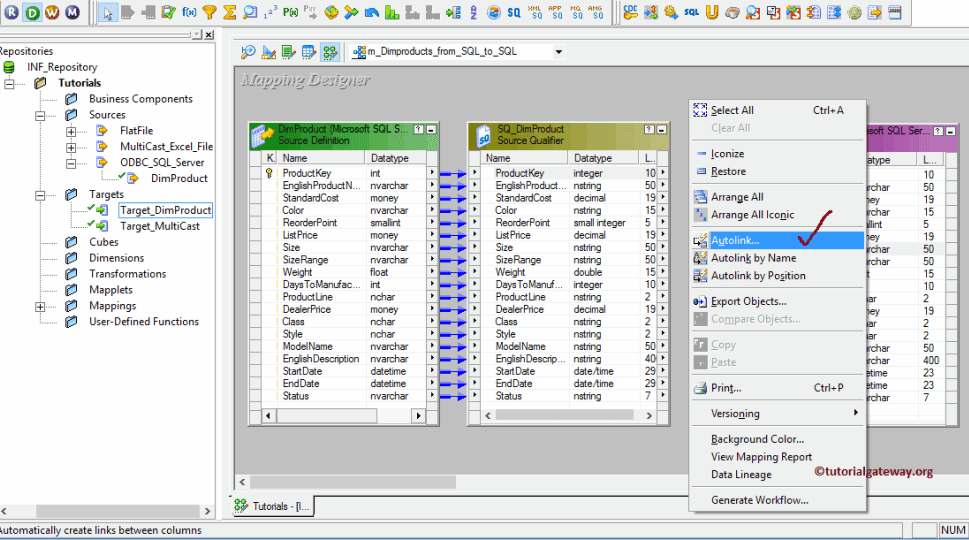Choose Select All from context menu
The image size is (969, 540).
point(777,110)
